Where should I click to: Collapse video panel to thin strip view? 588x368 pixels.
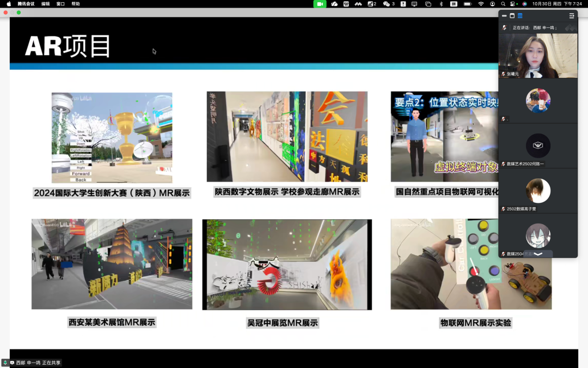[x=504, y=16]
